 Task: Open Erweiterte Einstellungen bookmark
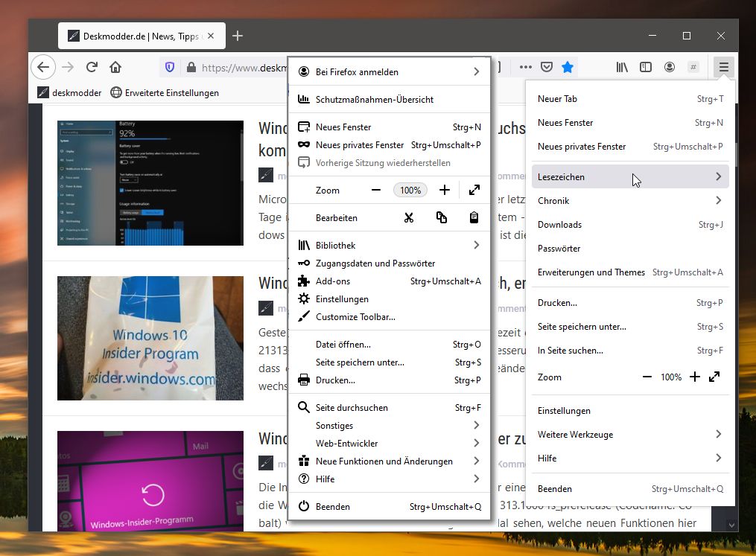pyautogui.click(x=165, y=92)
